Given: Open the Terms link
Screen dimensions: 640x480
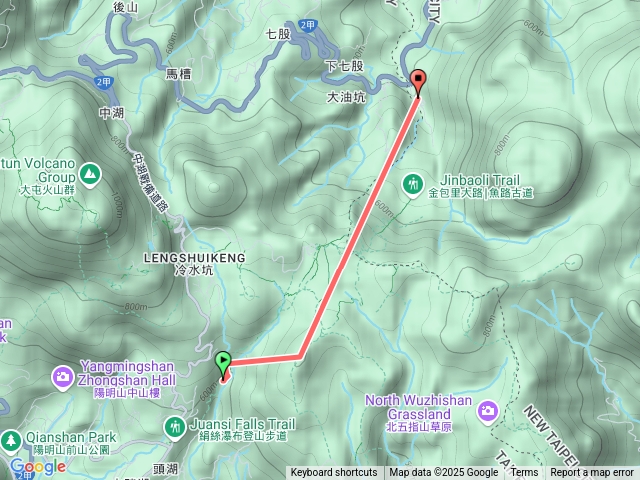Looking at the screenshot, I should pos(524,473).
